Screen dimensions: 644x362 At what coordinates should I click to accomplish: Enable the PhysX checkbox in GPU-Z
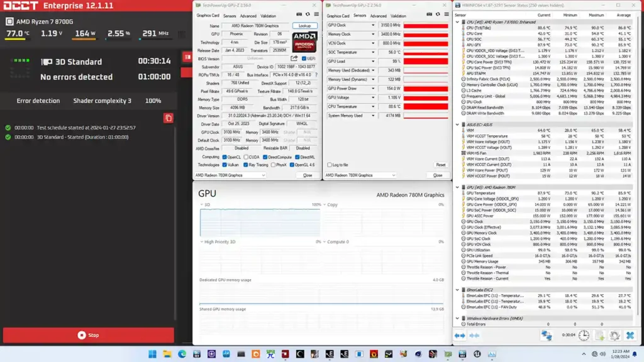click(x=274, y=165)
